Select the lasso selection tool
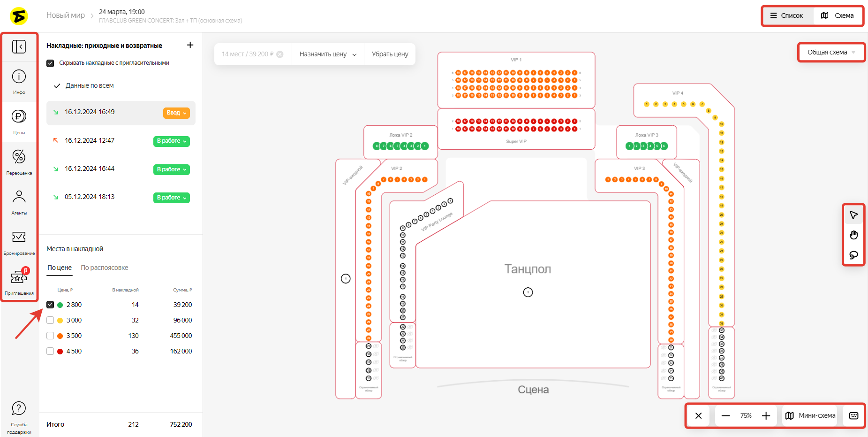The image size is (868, 437). tap(853, 255)
